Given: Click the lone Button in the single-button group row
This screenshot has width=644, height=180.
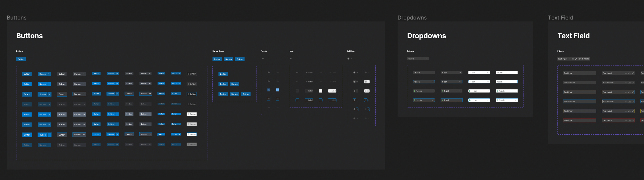Looking at the screenshot, I should (223, 74).
